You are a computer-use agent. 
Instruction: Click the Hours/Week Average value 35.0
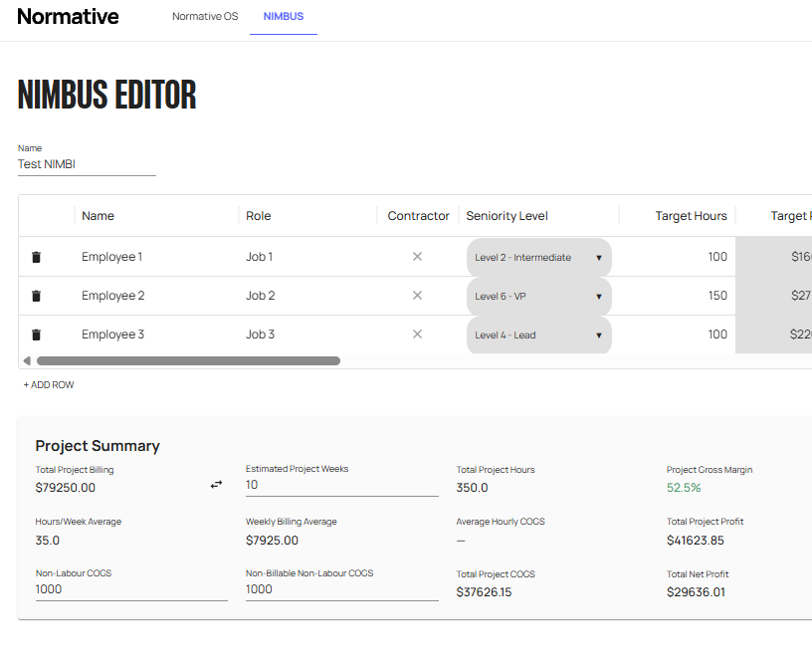[47, 541]
